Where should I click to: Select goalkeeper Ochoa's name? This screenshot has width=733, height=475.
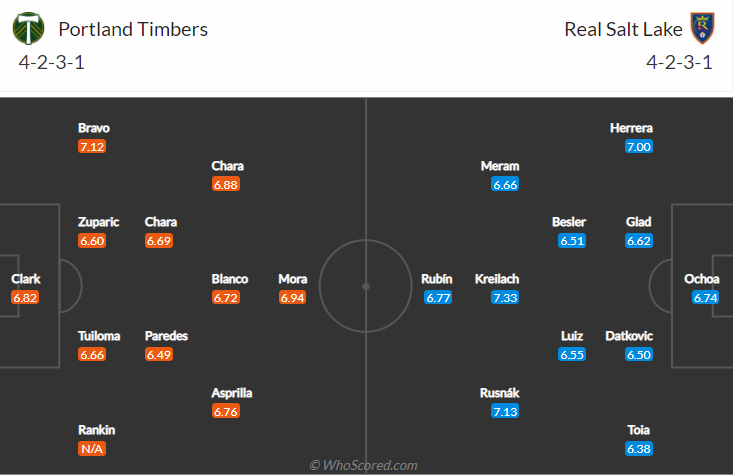coord(701,279)
